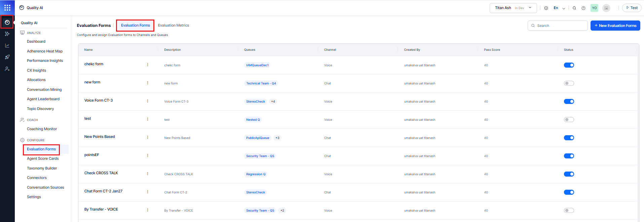Open three-dot menu for chekc form

(x=148, y=65)
